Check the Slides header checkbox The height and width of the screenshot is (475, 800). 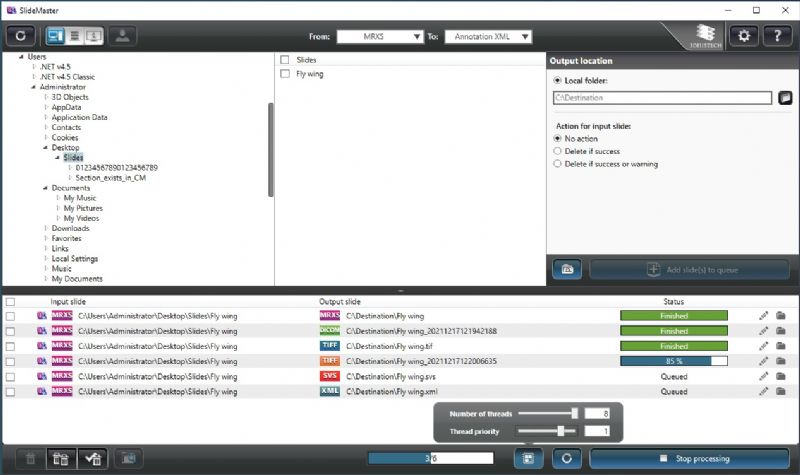point(285,60)
